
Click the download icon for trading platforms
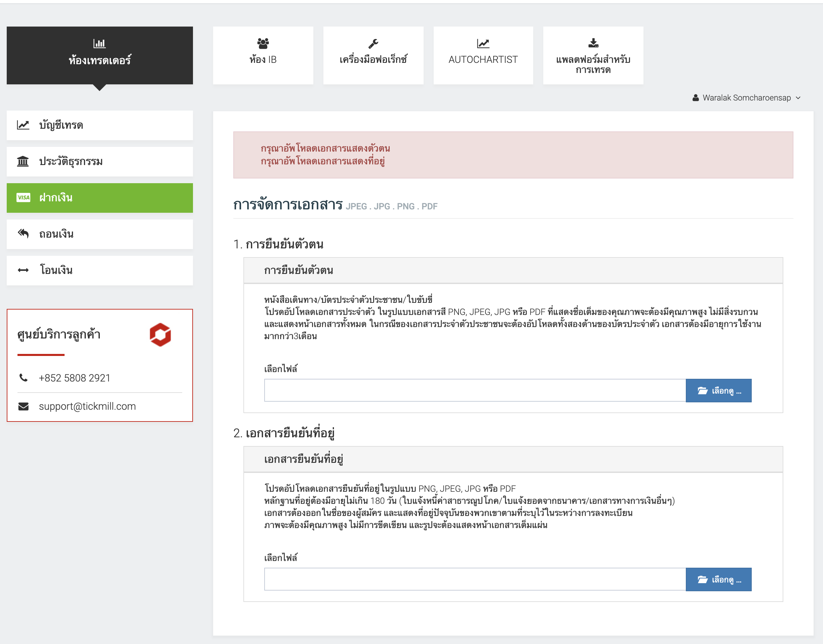pos(593,43)
